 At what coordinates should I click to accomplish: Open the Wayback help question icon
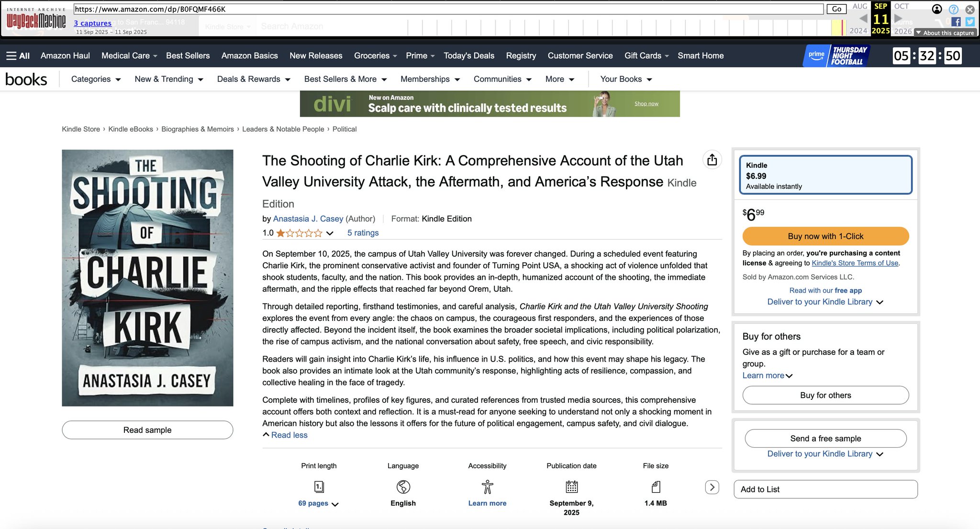click(x=954, y=9)
